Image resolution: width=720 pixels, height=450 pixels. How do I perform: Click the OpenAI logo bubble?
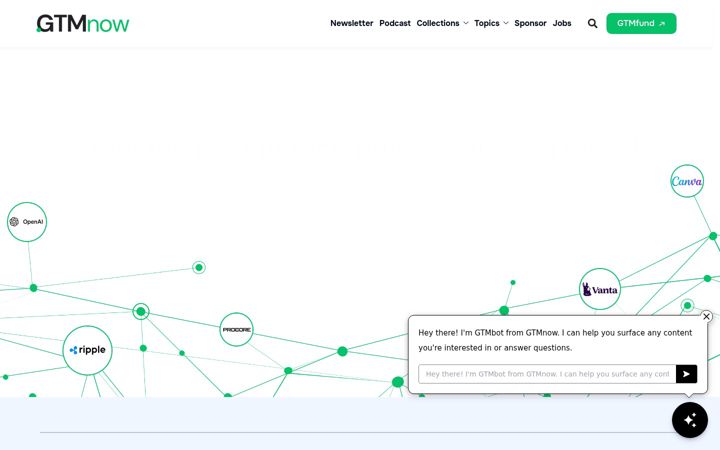(x=27, y=222)
